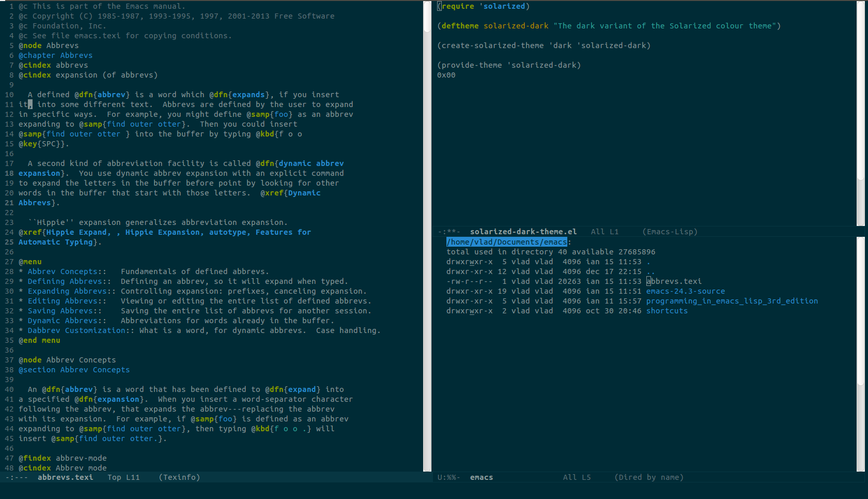868x499 pixels.
Task: Click the 'Expanding Abbrevs::' menu entry
Action: (72, 291)
